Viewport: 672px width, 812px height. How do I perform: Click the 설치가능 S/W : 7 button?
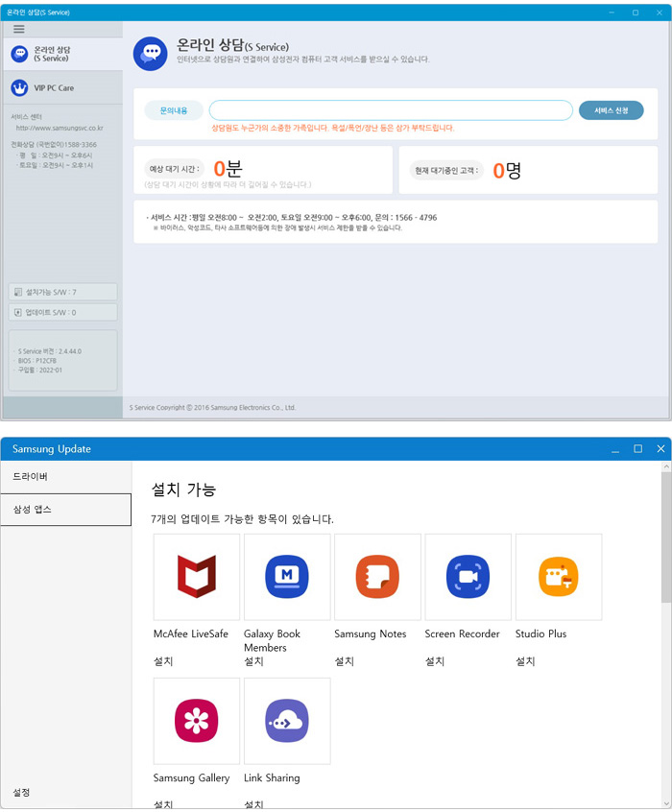[x=62, y=292]
